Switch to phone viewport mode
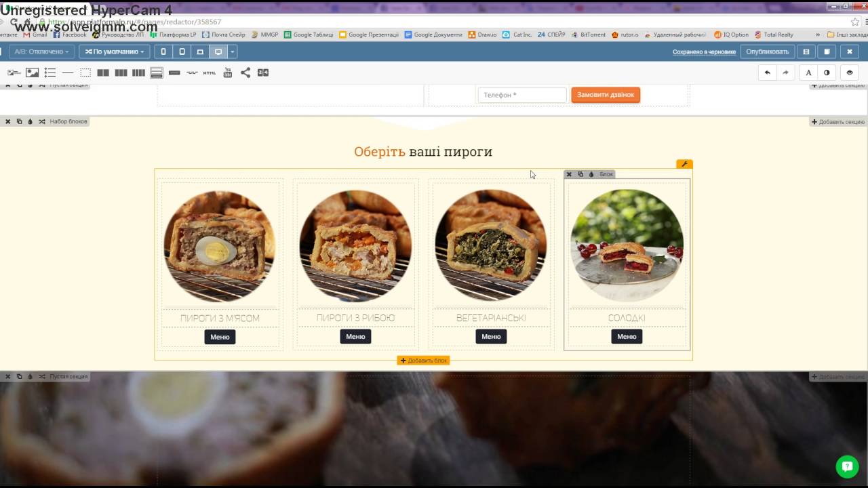The height and width of the screenshot is (488, 868). click(x=163, y=52)
